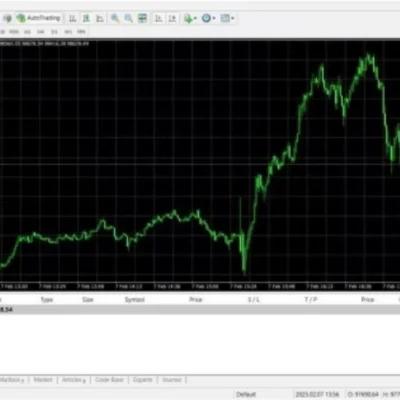This screenshot has width=400, height=400.
Task: Select the M30 timeframe button
Action: point(14,32)
